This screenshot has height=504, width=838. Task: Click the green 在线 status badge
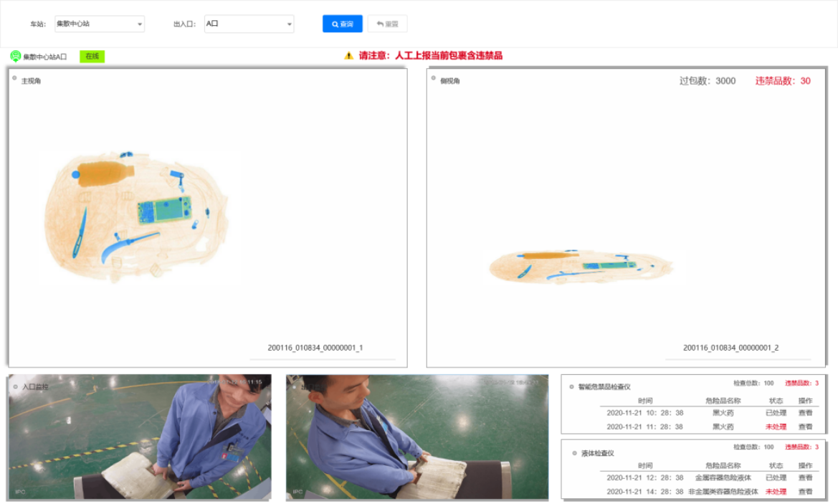[92, 56]
